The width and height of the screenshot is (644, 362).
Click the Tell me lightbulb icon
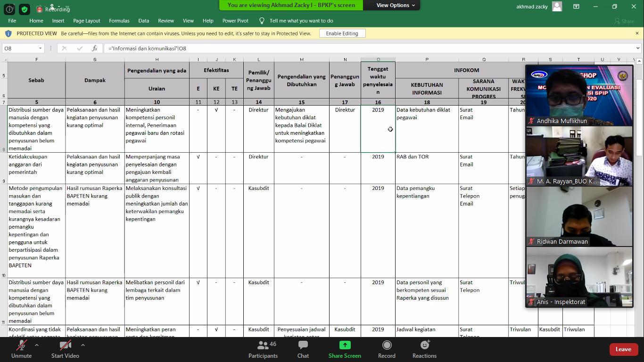coord(262,21)
